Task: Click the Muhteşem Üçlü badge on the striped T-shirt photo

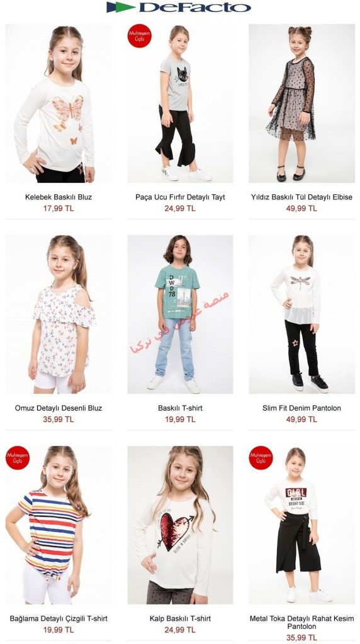Action: point(18,458)
